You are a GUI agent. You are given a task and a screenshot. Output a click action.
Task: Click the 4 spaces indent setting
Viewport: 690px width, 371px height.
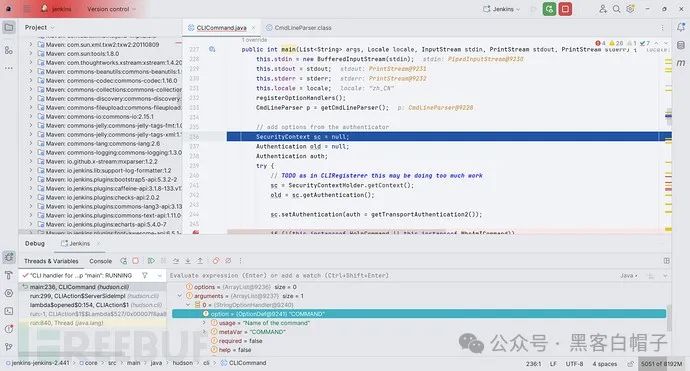pyautogui.click(x=605, y=364)
